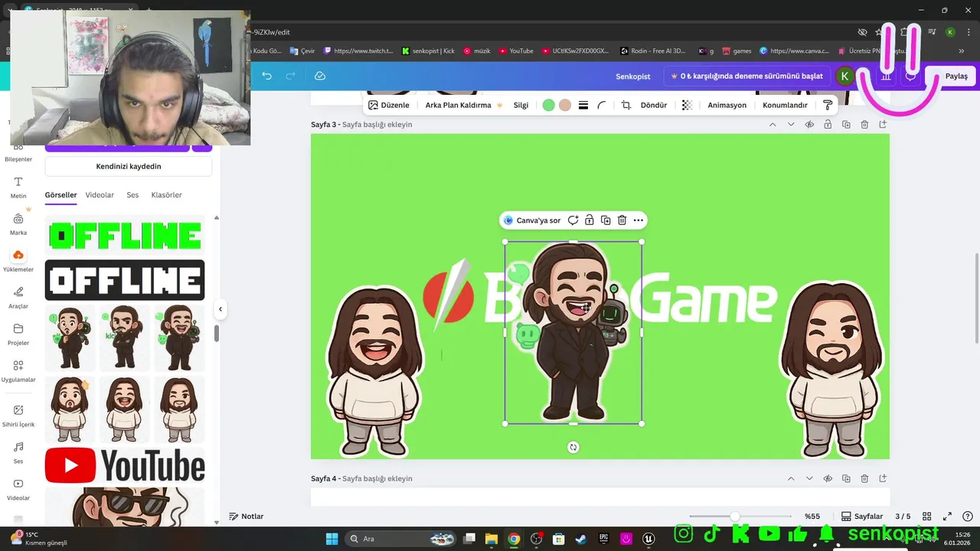Open the Videolar sidebar item

pos(18,489)
